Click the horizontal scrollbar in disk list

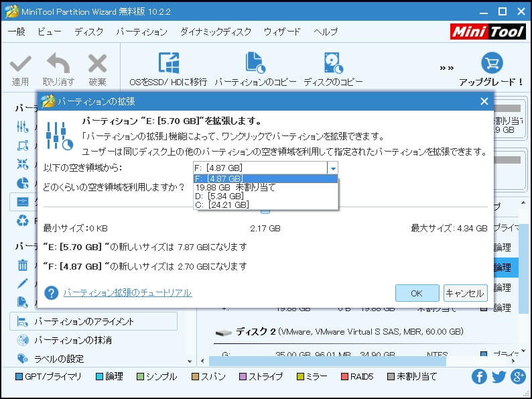click(x=328, y=361)
